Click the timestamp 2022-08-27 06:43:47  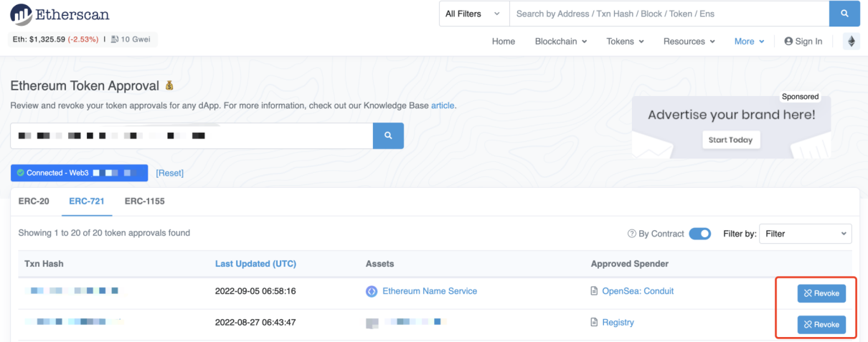click(x=255, y=323)
